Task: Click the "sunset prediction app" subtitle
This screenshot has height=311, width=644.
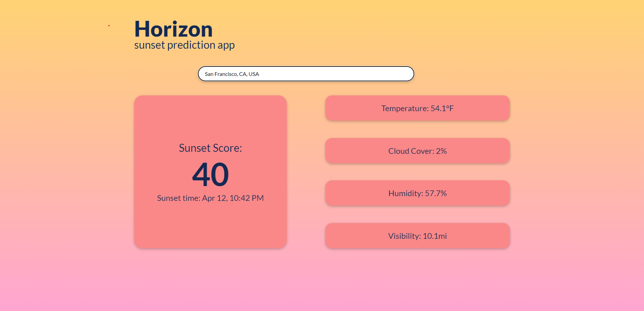Action: click(184, 44)
